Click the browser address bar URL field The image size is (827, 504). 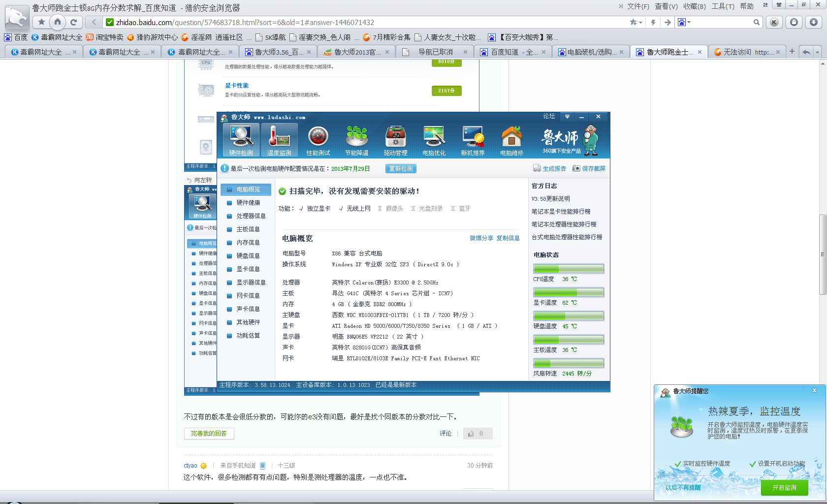(364, 22)
